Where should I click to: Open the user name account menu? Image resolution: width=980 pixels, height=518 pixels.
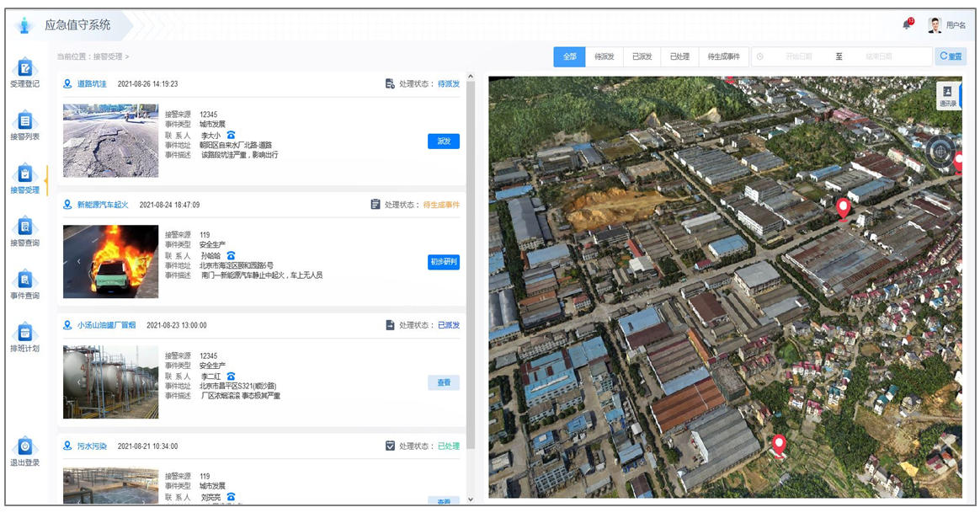(946, 25)
